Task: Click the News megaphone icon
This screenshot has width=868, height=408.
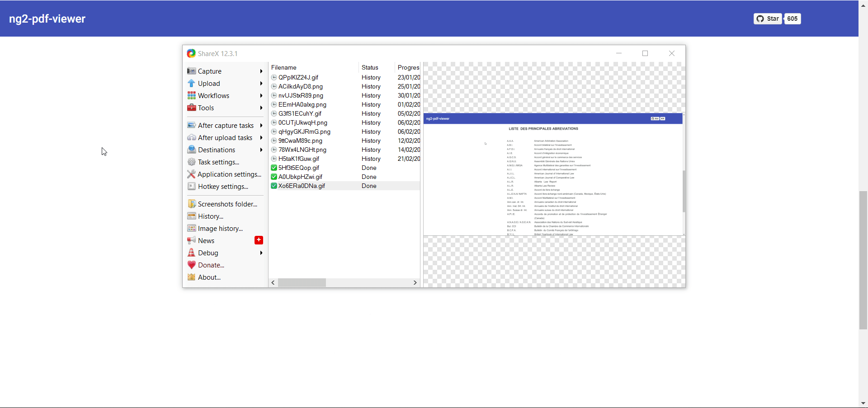Action: 192,240
